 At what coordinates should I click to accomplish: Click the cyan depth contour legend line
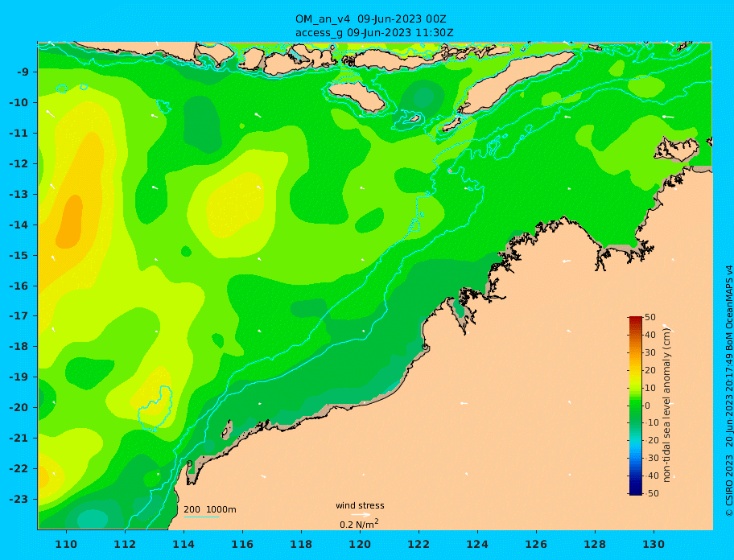point(201,517)
